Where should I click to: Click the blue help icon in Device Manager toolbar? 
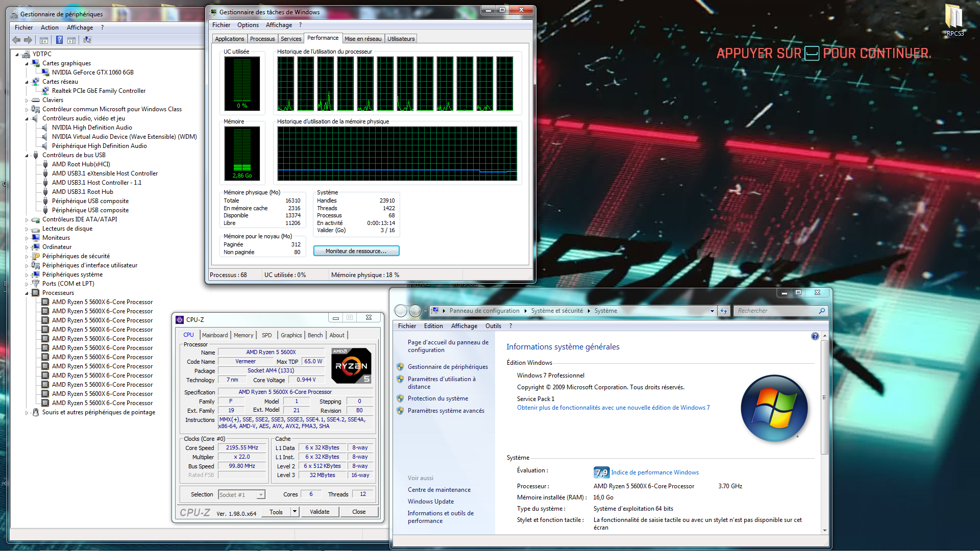[59, 40]
